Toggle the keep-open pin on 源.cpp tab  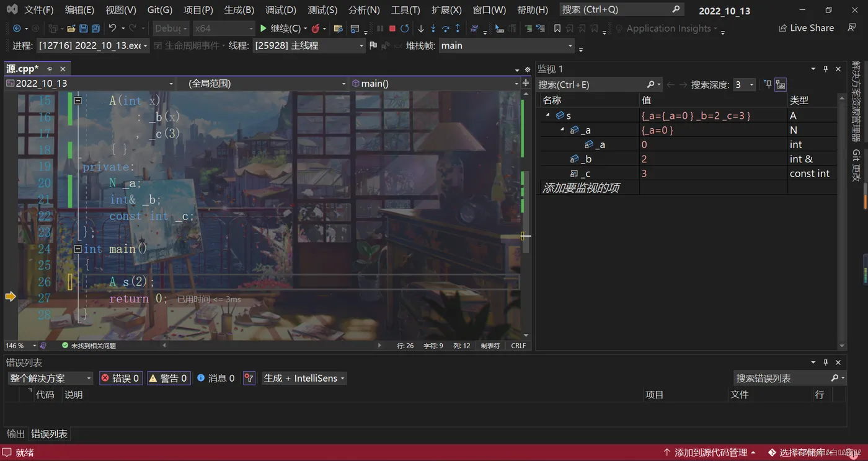(x=50, y=69)
